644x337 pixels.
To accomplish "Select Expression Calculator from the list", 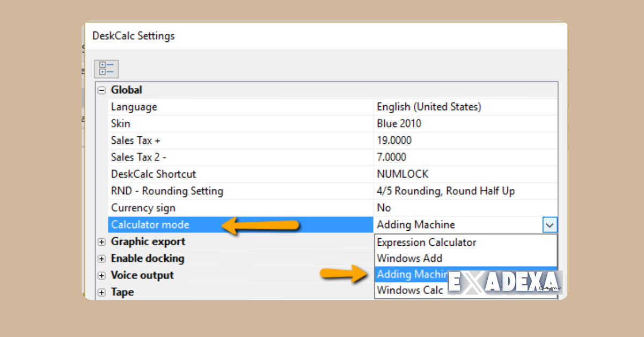I will 426,242.
